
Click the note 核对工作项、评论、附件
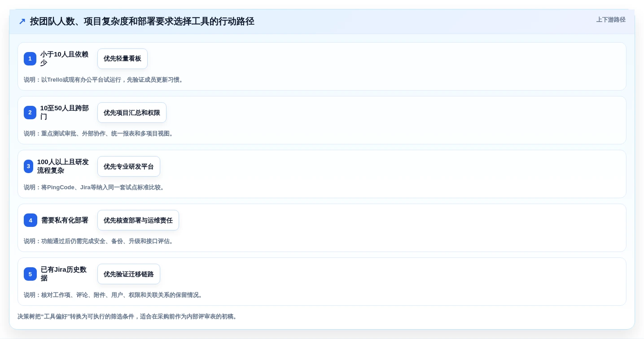[x=114, y=295]
